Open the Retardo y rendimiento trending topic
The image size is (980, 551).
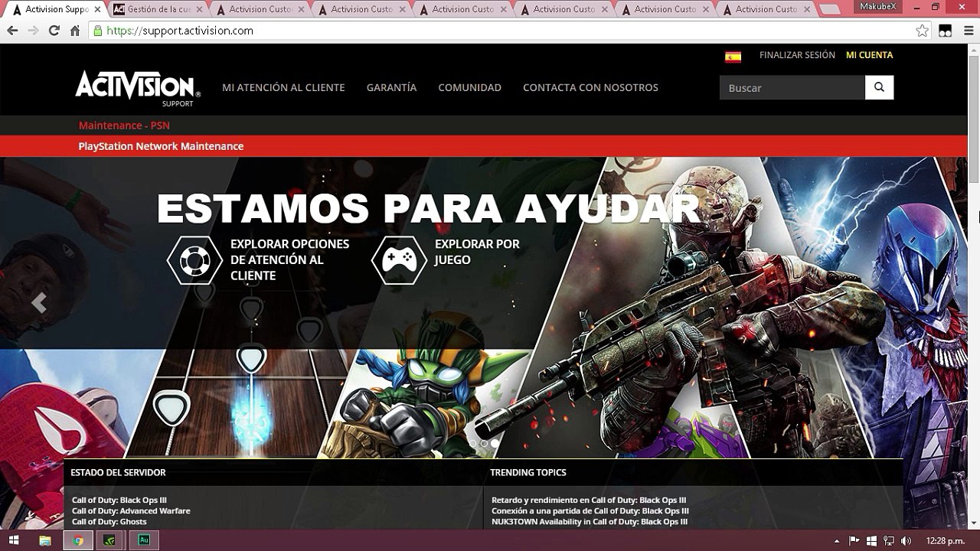pos(589,500)
